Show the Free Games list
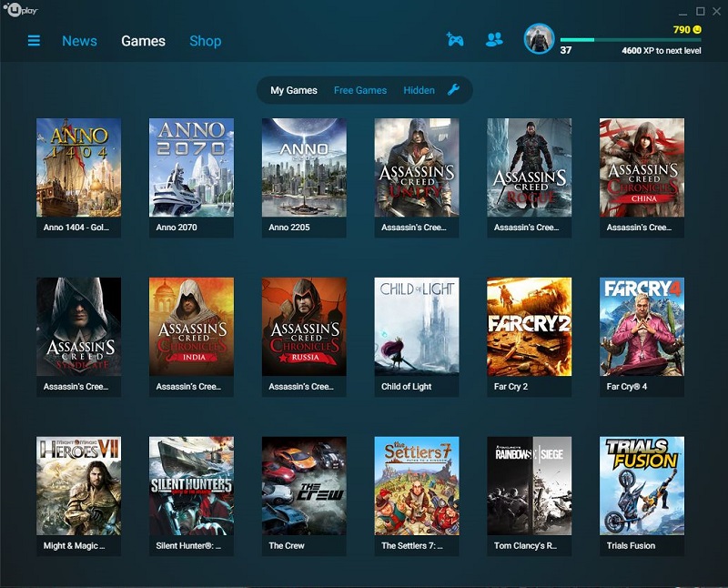Screen dimensions: 728x588 pyautogui.click(x=359, y=90)
